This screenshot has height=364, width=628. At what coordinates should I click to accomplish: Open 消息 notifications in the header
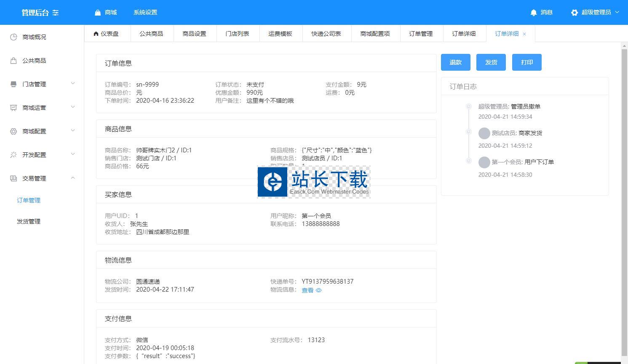point(547,13)
